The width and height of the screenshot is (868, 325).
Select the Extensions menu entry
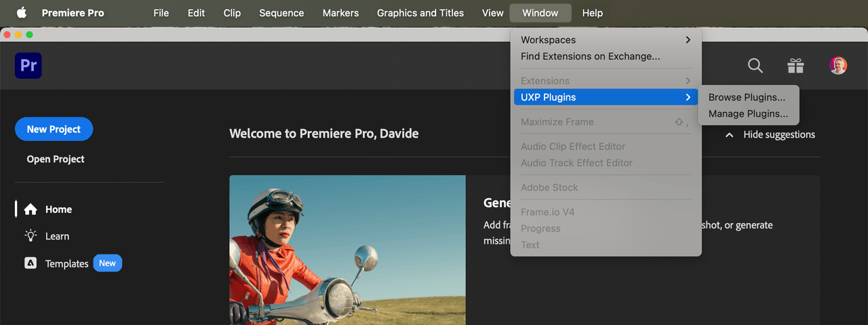tap(606, 81)
